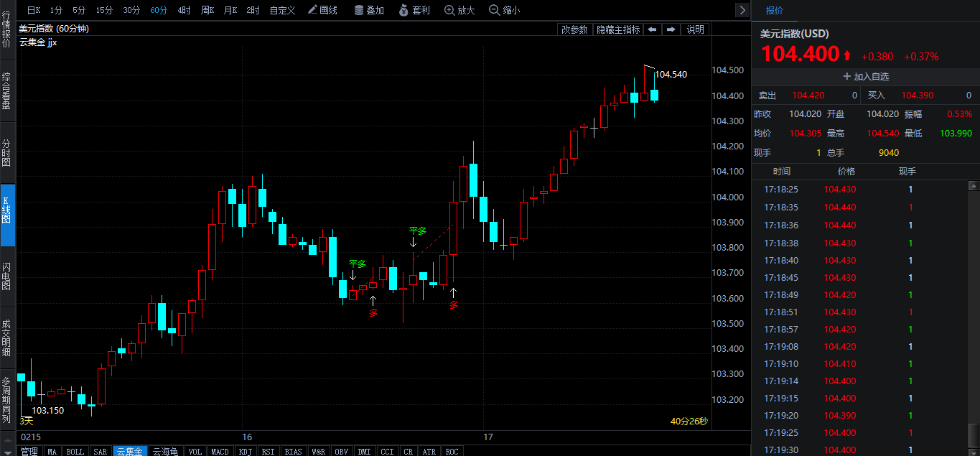
Task: Click 改参数 to edit parameters
Action: pyautogui.click(x=574, y=29)
